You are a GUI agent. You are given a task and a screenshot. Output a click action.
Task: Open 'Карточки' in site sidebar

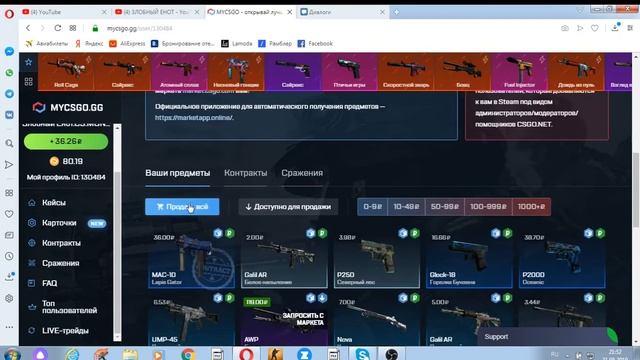pyautogui.click(x=59, y=223)
